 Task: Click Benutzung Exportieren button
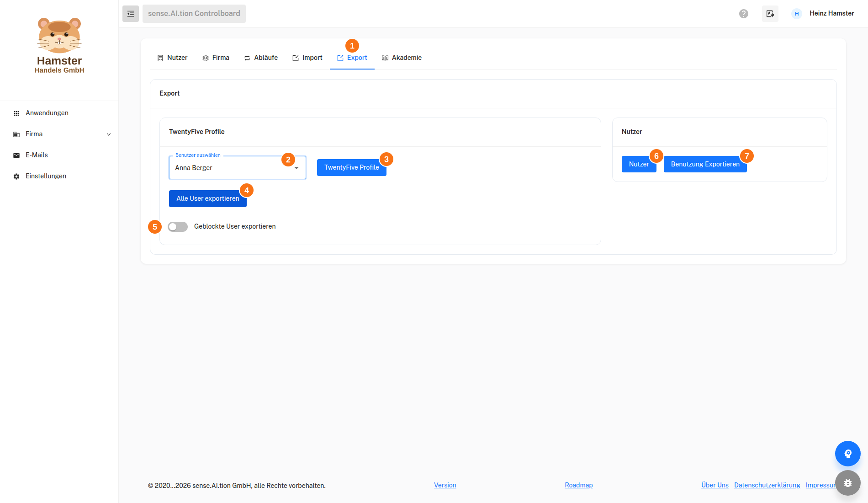click(705, 164)
